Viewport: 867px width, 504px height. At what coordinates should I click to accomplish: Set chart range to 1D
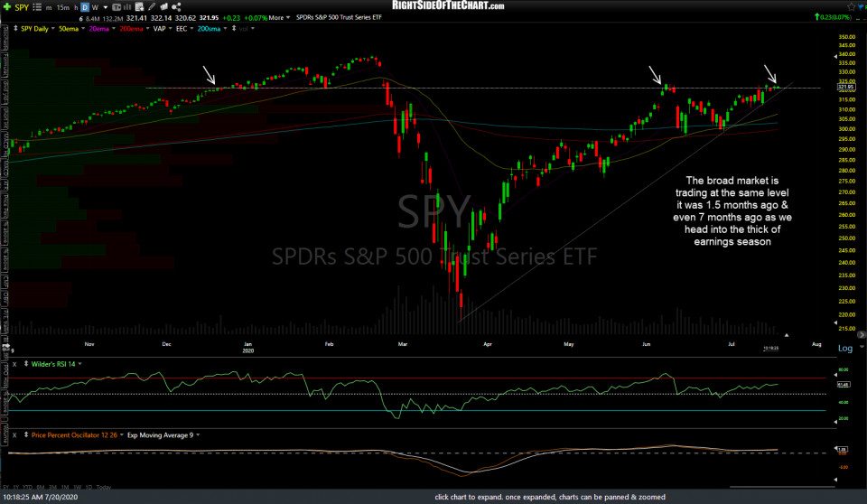[89, 487]
